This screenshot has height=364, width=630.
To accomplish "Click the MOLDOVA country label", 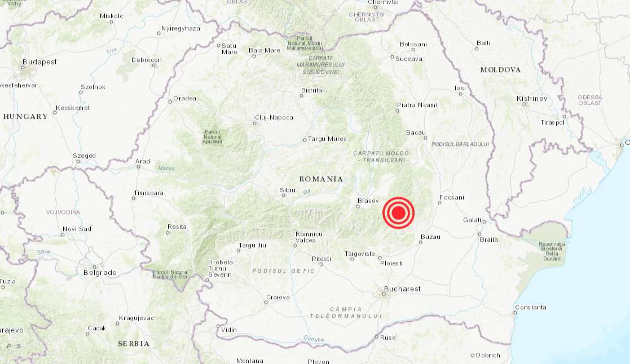I will coord(501,70).
